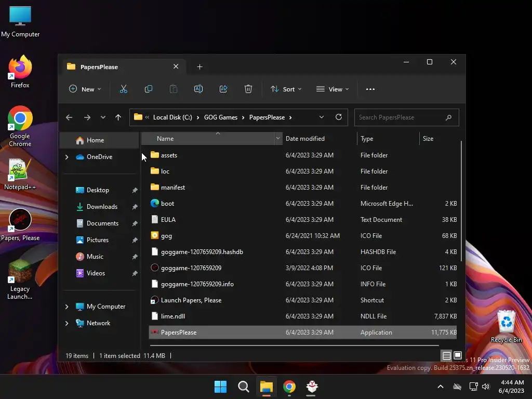Open the New dropdown menu
The height and width of the screenshot is (399, 532).
click(x=85, y=89)
